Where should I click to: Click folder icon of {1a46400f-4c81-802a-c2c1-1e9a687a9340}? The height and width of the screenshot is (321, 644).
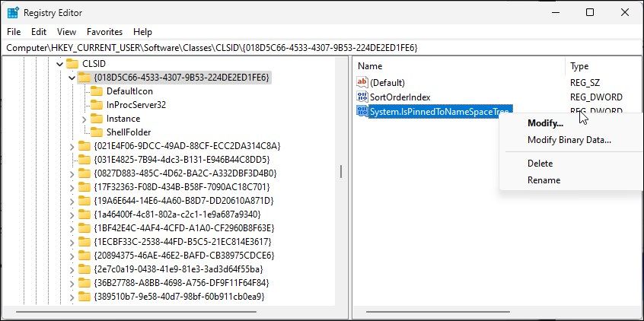pyautogui.click(x=84, y=215)
